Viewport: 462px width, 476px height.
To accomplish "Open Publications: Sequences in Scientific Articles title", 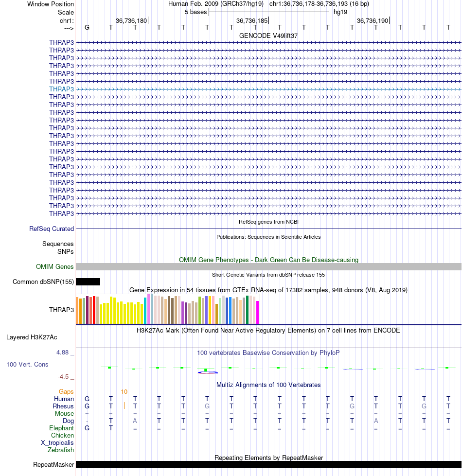I will point(268,237).
